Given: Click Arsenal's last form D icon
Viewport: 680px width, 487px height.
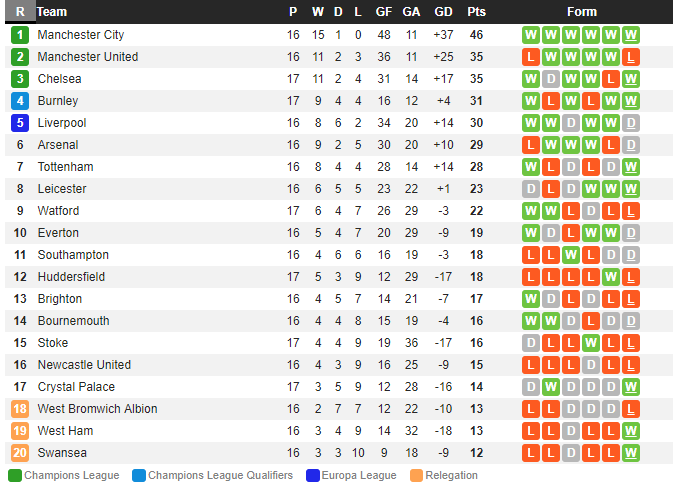Looking at the screenshot, I should 631,145.
